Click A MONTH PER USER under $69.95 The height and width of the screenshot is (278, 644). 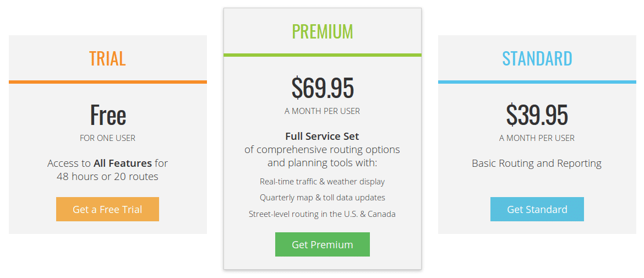[x=322, y=111]
